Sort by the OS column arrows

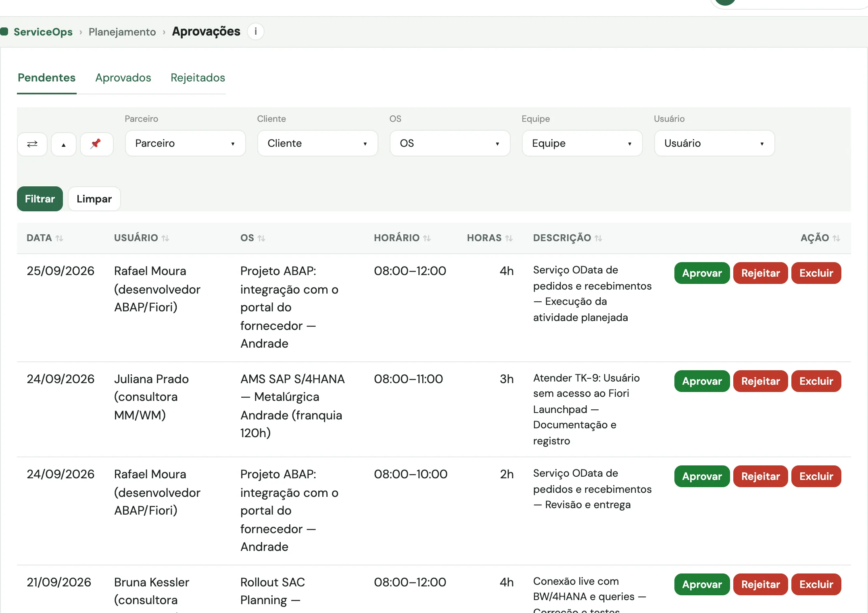[x=261, y=238]
